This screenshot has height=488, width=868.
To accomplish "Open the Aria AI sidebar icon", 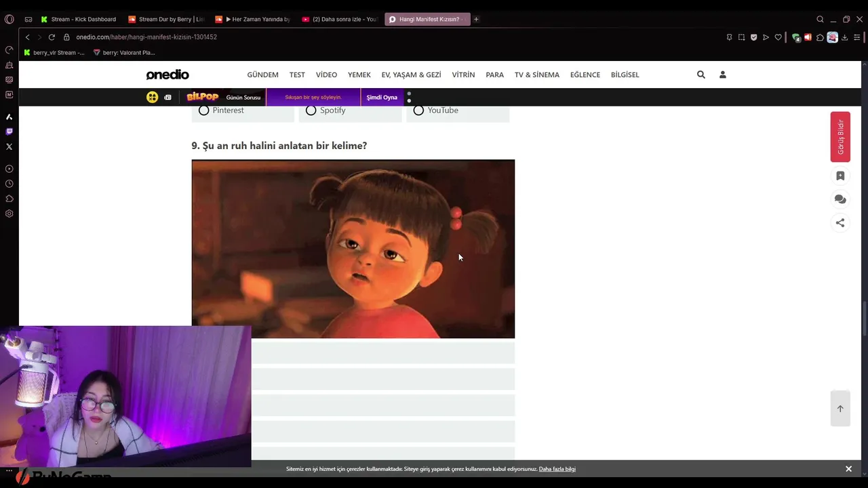I will [9, 117].
